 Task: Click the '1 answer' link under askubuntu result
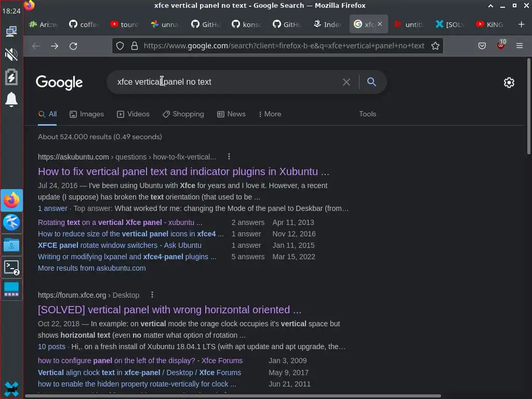(x=52, y=208)
